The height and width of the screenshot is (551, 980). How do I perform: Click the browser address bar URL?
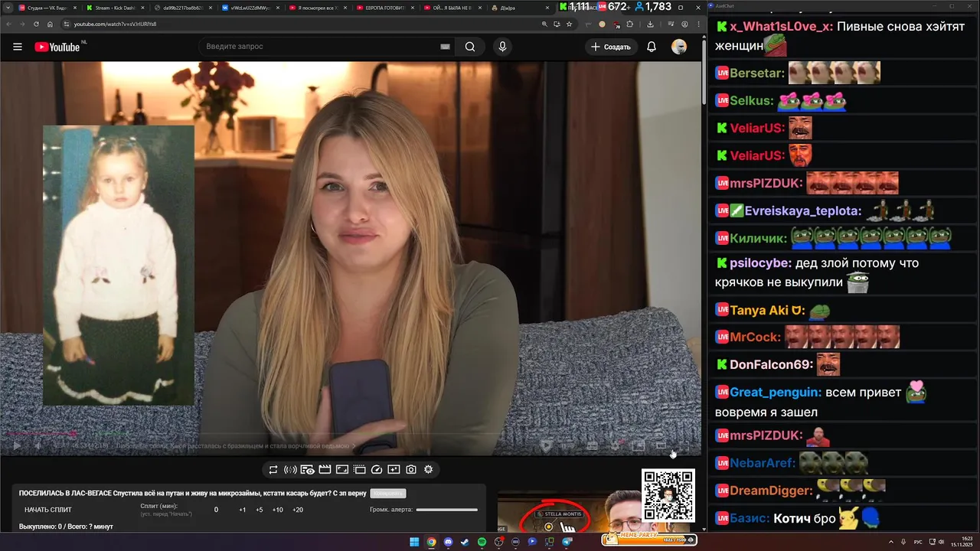[x=115, y=24]
